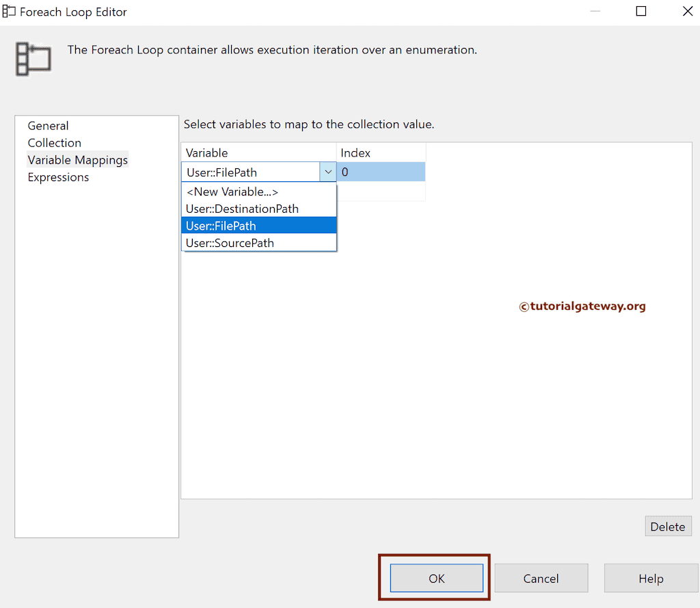Maximize the Foreach Loop Editor window
The width and height of the screenshot is (700, 608).
click(x=641, y=11)
